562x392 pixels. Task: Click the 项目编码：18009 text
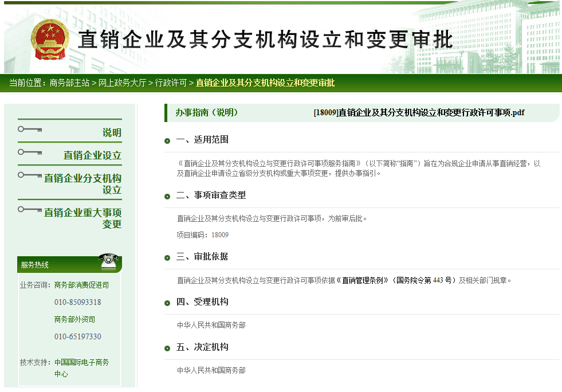point(202,235)
